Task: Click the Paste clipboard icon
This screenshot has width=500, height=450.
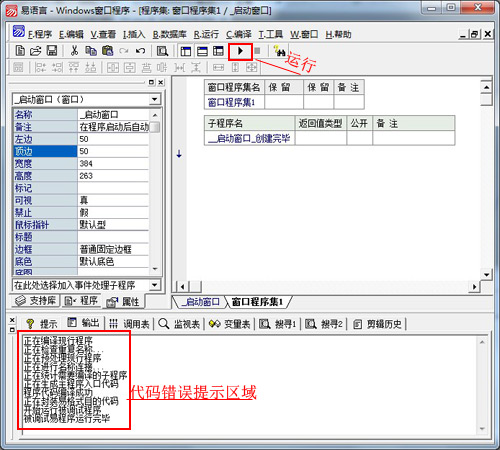Action: 107,51
